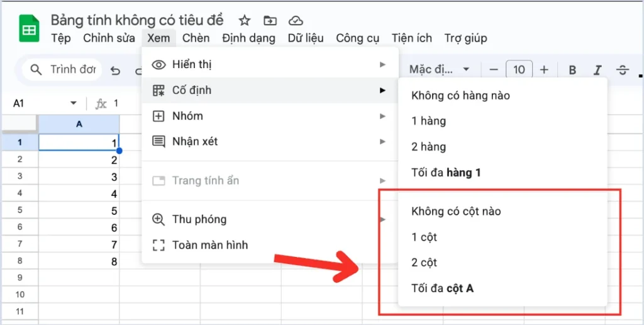The width and height of the screenshot is (644, 325).
Task: Choose 2 cột freeze option
Action: 502,263
